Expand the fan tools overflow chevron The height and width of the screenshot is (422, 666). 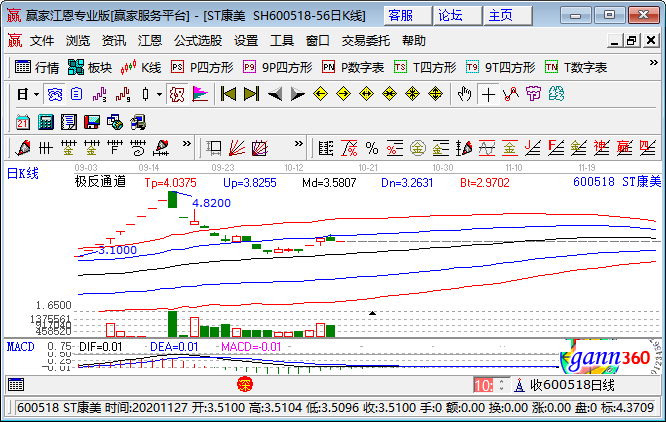click(x=299, y=143)
